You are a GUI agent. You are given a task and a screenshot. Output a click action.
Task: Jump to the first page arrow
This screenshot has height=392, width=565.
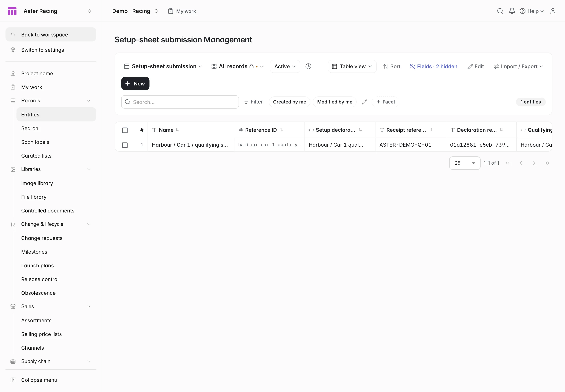507,163
